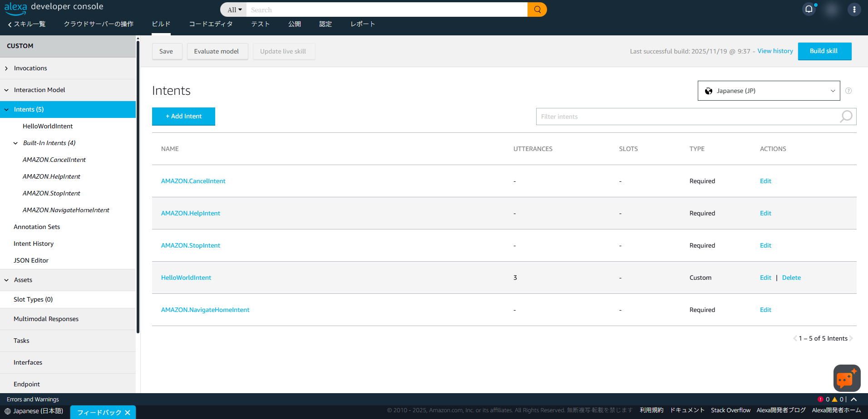The image size is (868, 419).
Task: Edit the AMAZON.NavigateHomeIntent row
Action: tap(765, 310)
